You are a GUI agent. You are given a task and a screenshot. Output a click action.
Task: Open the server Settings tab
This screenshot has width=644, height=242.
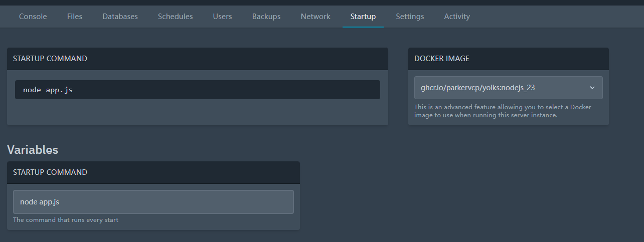410,17
